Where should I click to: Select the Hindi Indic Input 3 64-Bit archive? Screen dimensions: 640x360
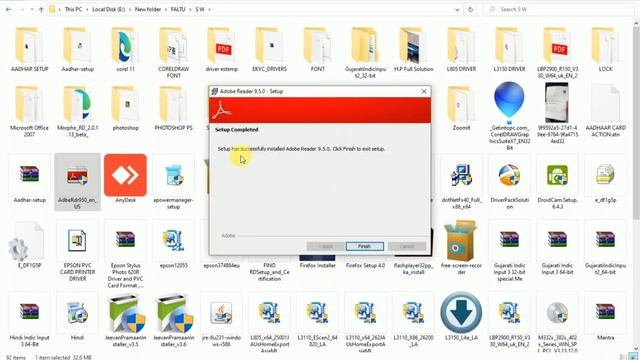tap(29, 320)
